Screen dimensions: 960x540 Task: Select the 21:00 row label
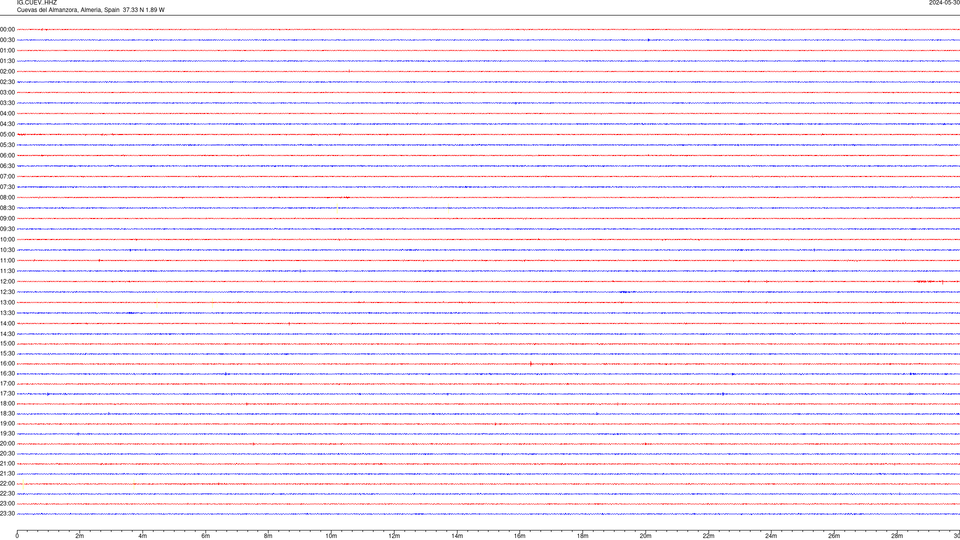[x=7, y=463]
